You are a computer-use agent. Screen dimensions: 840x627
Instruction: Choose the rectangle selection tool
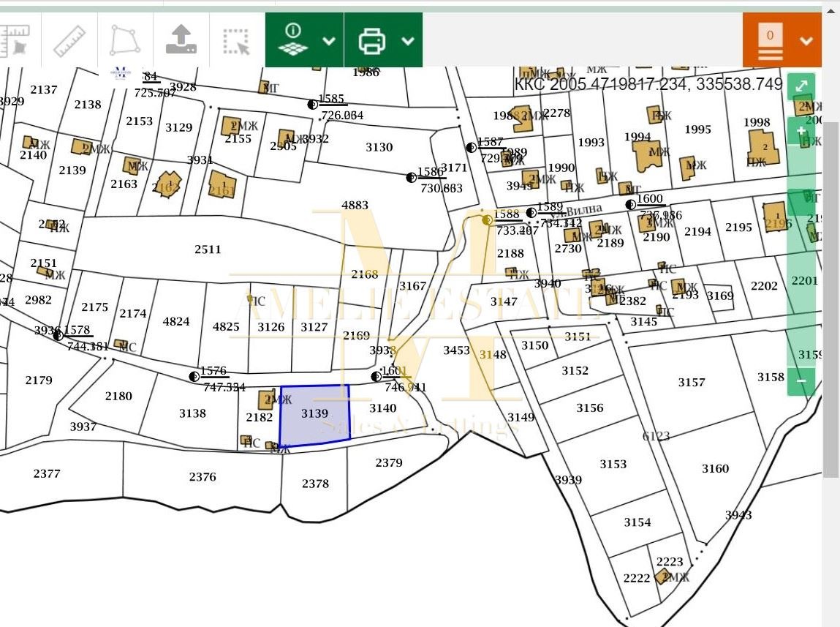coord(236,41)
